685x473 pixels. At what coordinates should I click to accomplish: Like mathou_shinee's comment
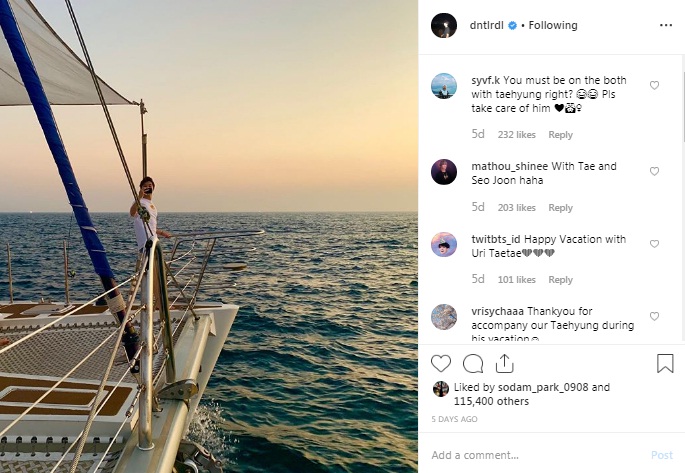point(655,172)
